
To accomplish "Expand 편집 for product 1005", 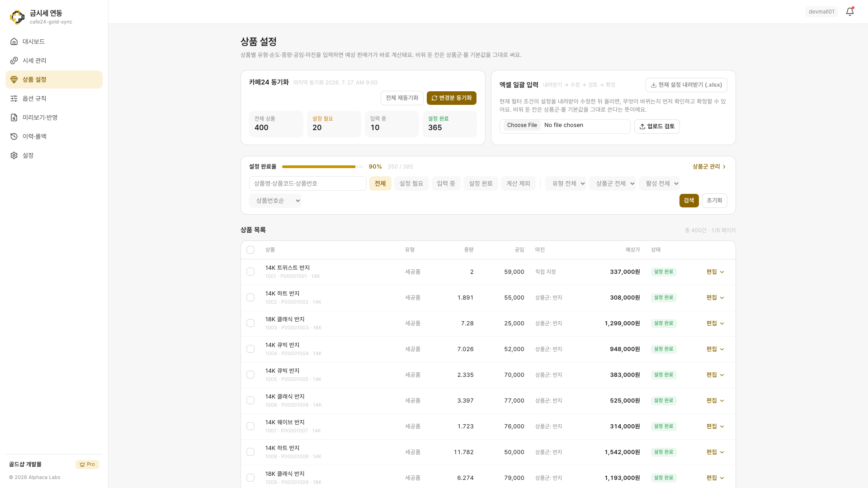I will point(715,375).
